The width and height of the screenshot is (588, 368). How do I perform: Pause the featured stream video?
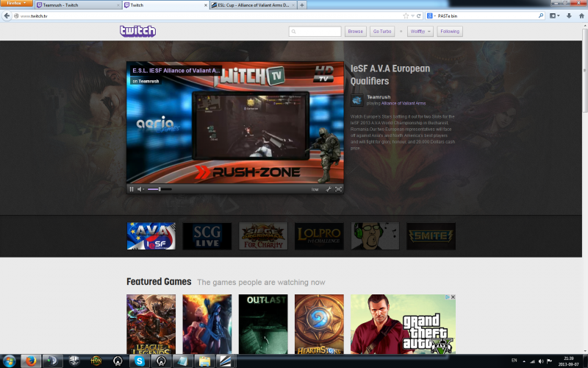coord(132,189)
